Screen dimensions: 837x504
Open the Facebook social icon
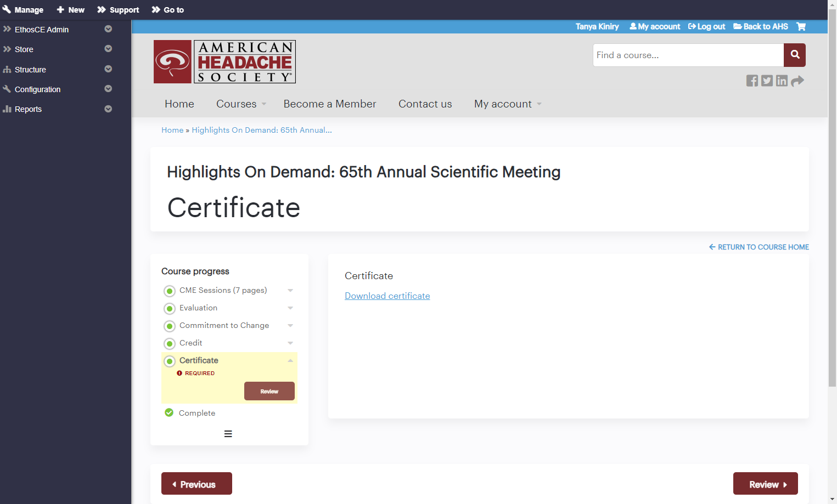[752, 81]
